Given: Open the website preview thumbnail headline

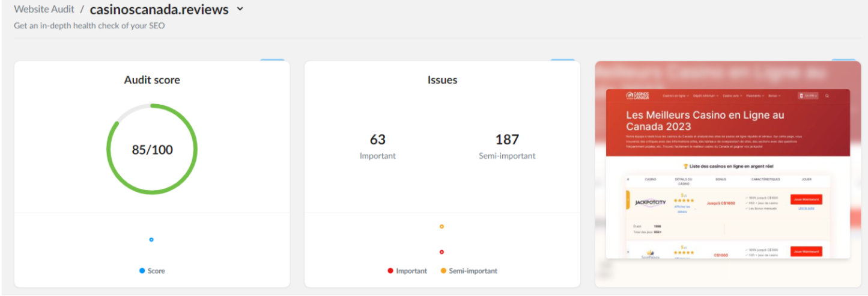Looking at the screenshot, I should click(x=705, y=120).
